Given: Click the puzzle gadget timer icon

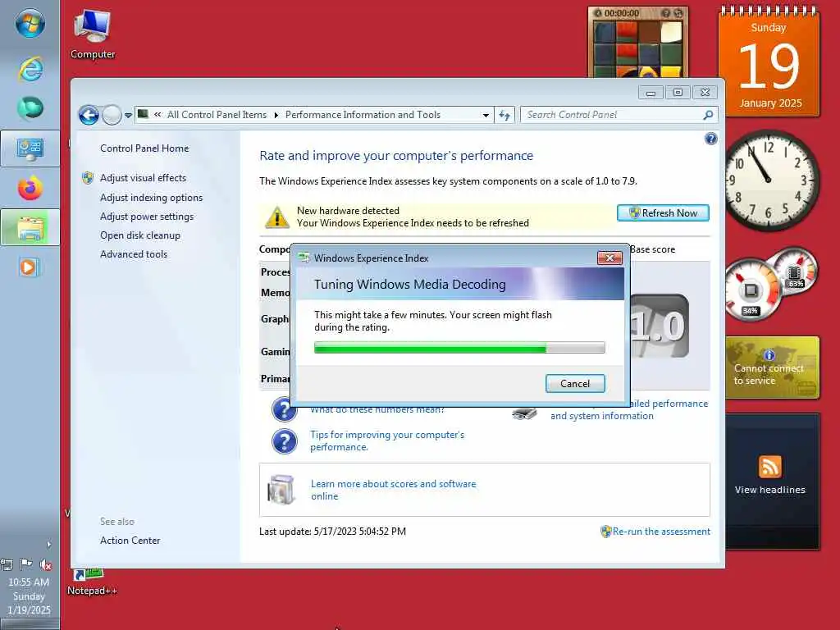Looking at the screenshot, I should coord(598,13).
